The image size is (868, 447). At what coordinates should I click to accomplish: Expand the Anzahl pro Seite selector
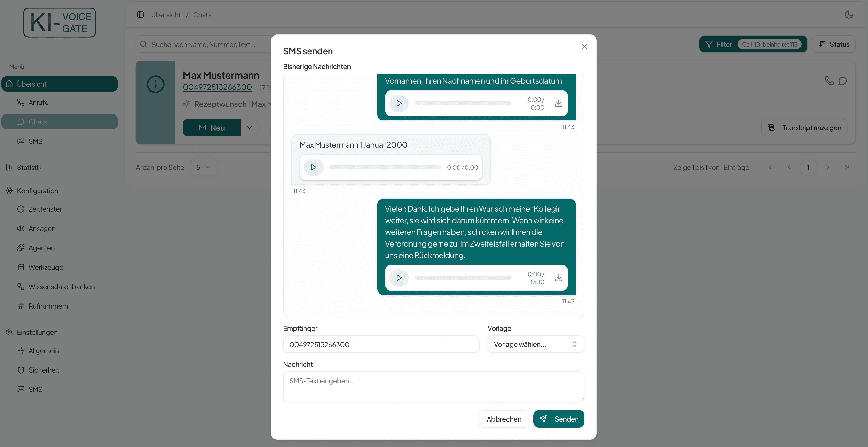click(x=204, y=167)
